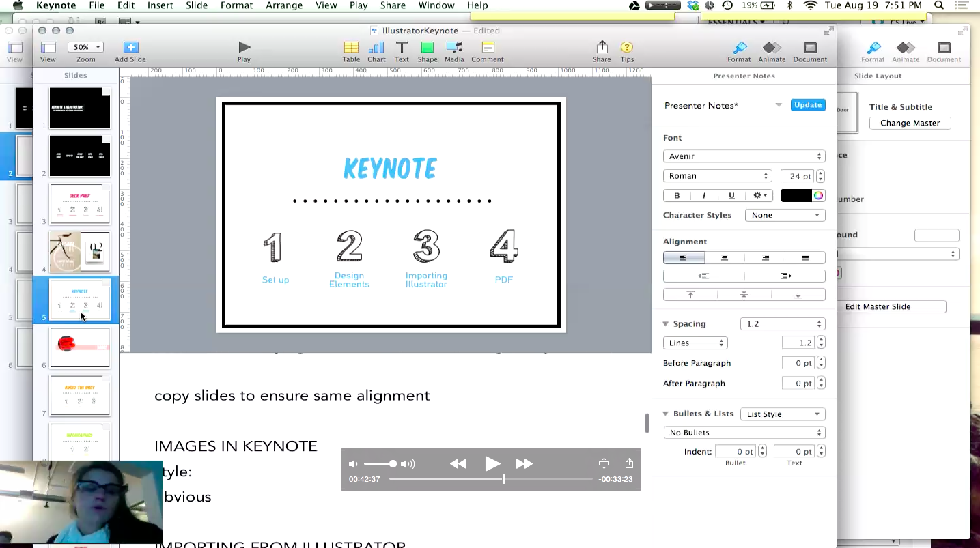Increase text indent level
Screen dimensions: 980x548
(785, 276)
